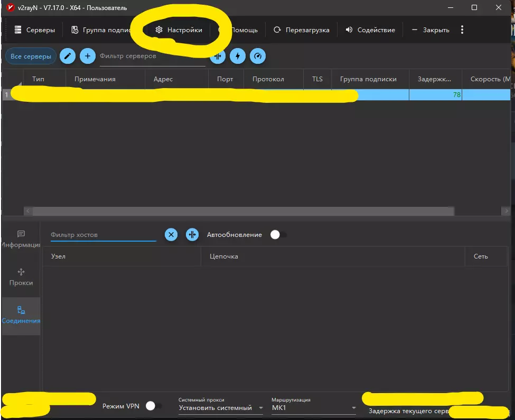Click the row number 1 header
Viewport: 515px width, 420px height.
tap(6, 95)
